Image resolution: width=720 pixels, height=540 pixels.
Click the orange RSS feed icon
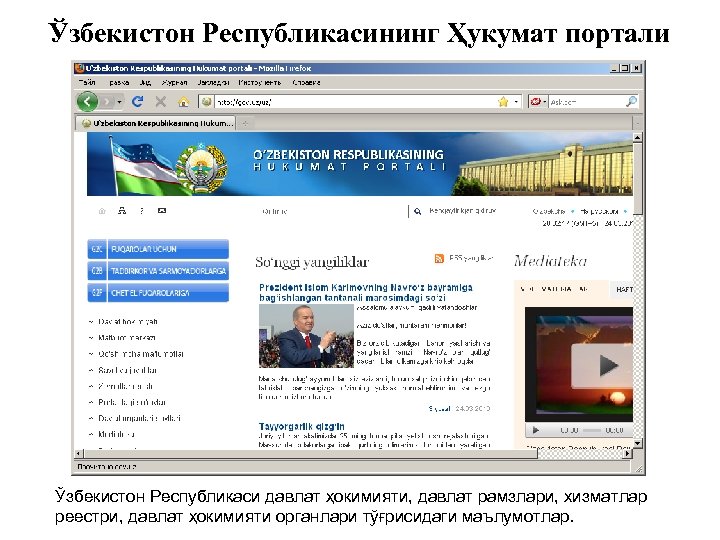click(x=439, y=259)
